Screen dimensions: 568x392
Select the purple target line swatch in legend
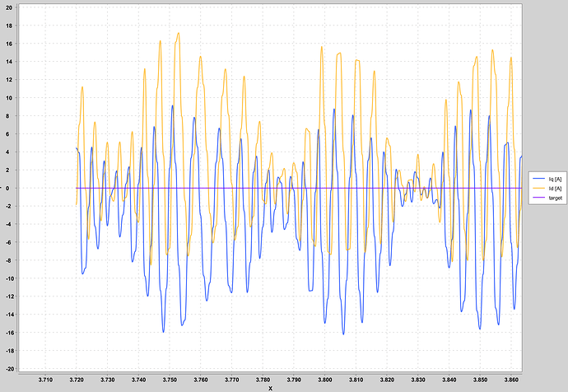click(x=539, y=198)
